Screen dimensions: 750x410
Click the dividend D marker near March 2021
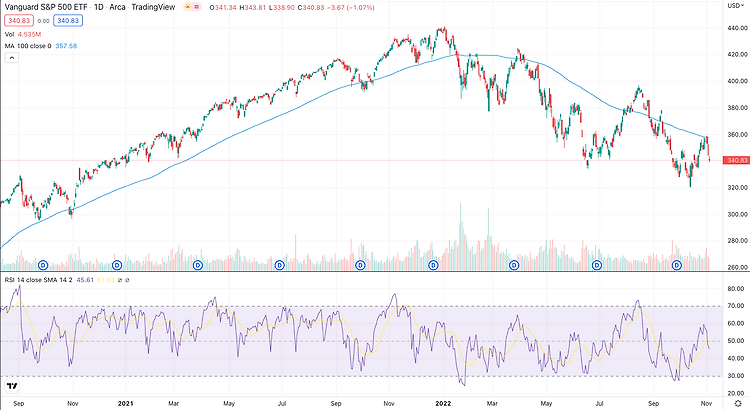(198, 265)
